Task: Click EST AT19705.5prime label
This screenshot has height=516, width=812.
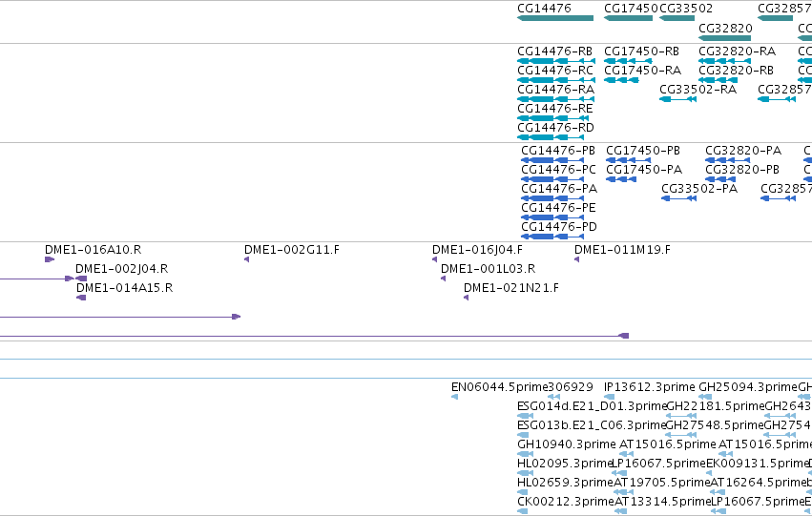Action: coord(662,483)
